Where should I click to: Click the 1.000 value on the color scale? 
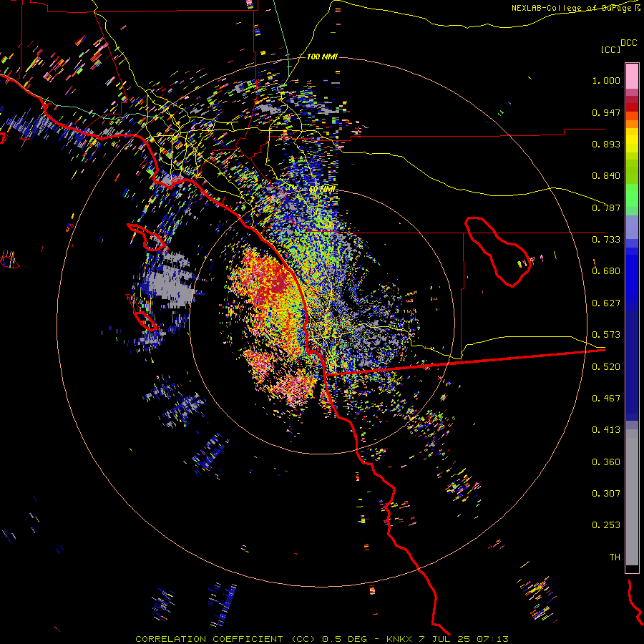point(606,80)
